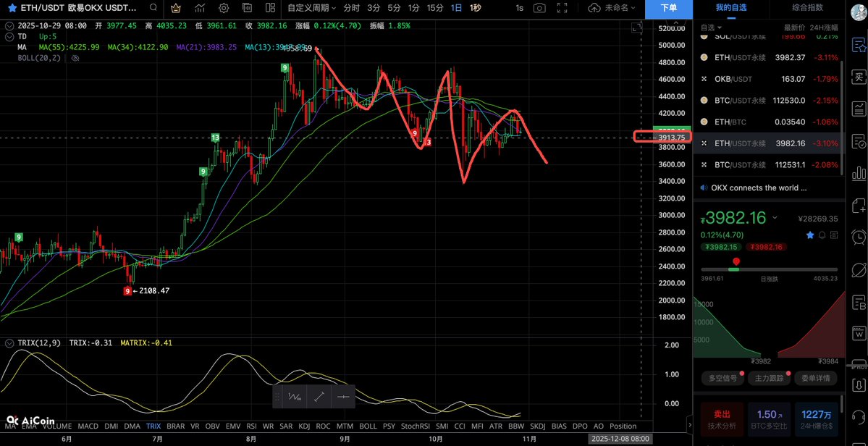Toggle BOLL indicator visibility eye
Screen dimensions: 868x446
[75, 58]
